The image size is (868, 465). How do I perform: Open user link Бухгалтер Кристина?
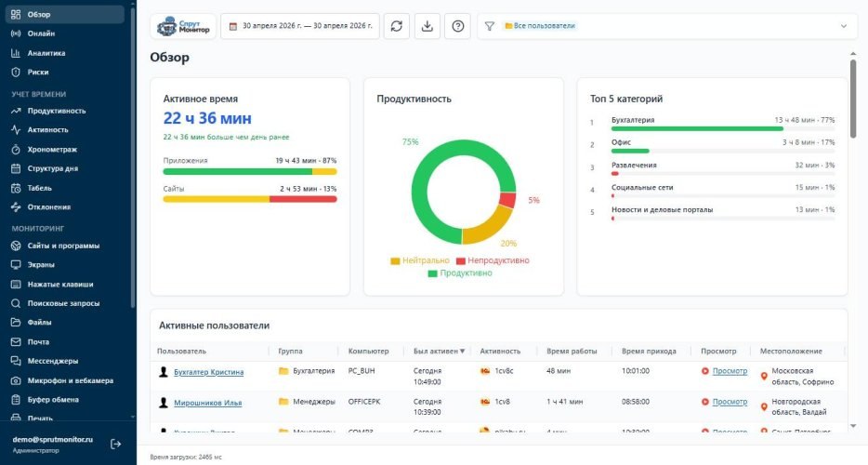(x=209, y=372)
